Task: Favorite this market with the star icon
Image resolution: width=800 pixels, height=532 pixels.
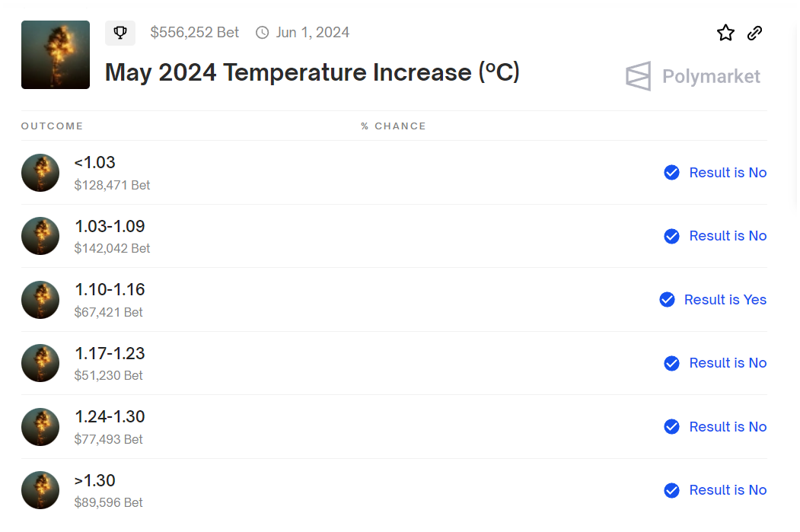Action: point(725,33)
